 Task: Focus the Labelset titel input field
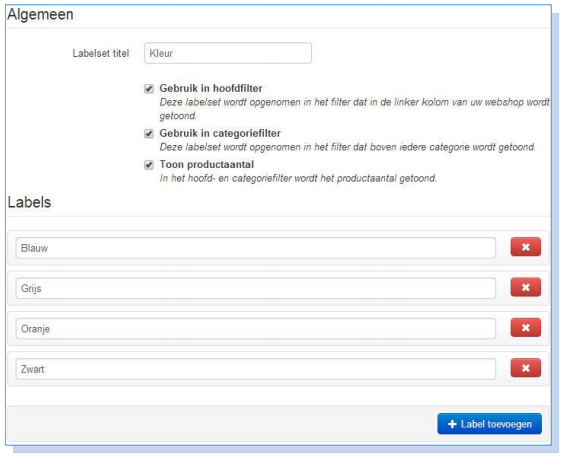228,53
